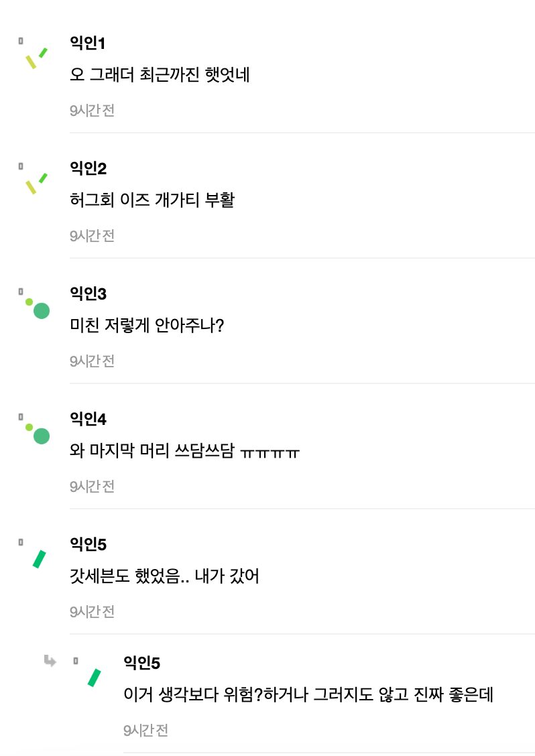Viewport: 535px width, 756px height.
Task: Click the reply text starting with 이거 생각보다
Action: (x=308, y=695)
